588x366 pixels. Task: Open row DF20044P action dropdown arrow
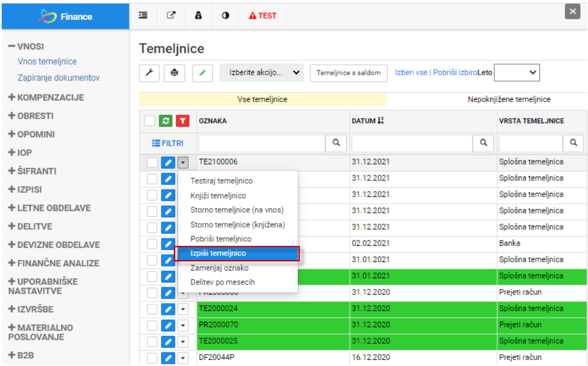[x=183, y=357]
